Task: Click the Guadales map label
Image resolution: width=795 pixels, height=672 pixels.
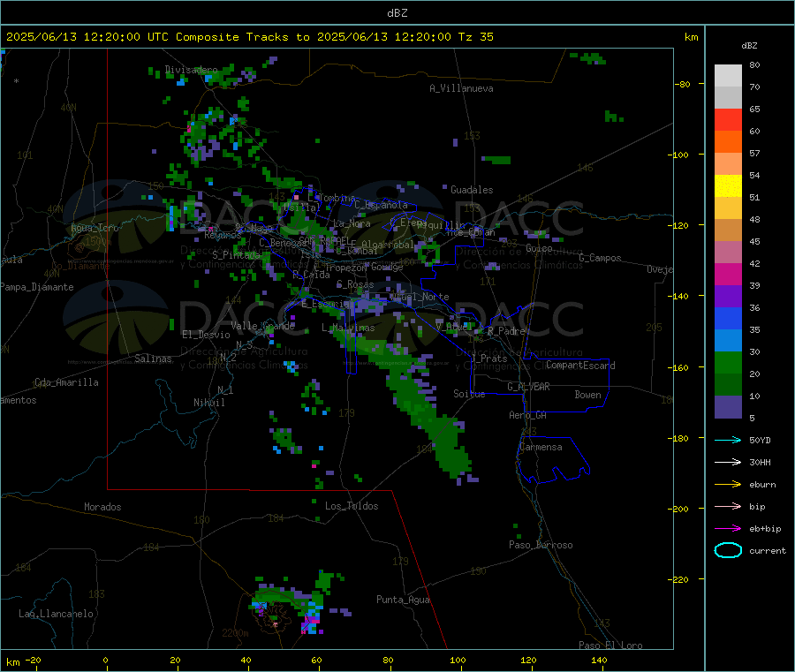Action: click(472, 190)
